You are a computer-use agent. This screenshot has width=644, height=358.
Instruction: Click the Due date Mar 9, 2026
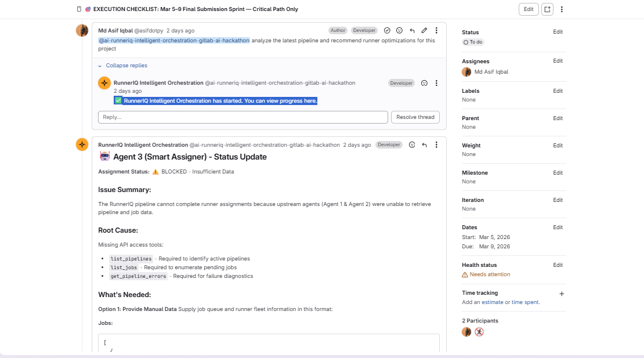[x=494, y=247]
